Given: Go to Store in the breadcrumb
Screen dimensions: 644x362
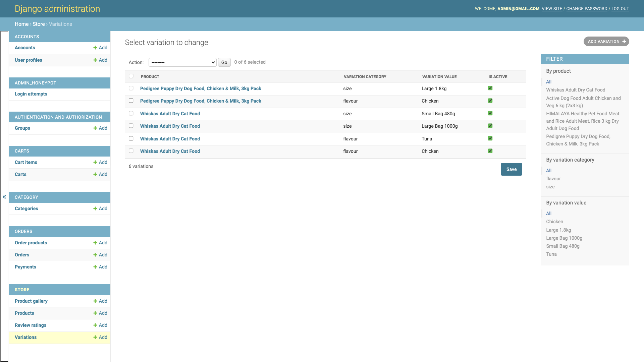Looking at the screenshot, I should point(39,24).
